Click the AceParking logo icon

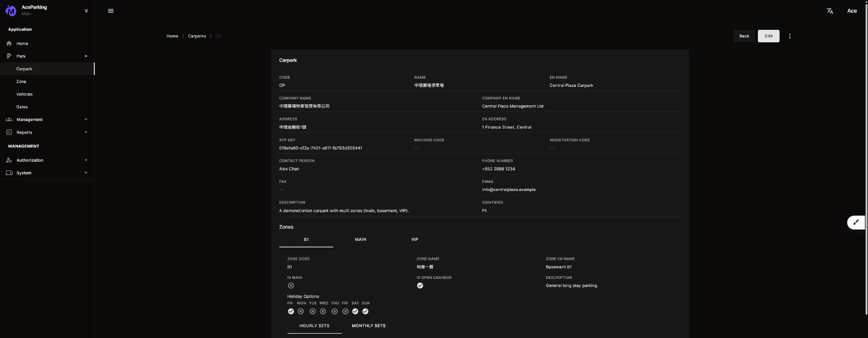click(x=11, y=11)
